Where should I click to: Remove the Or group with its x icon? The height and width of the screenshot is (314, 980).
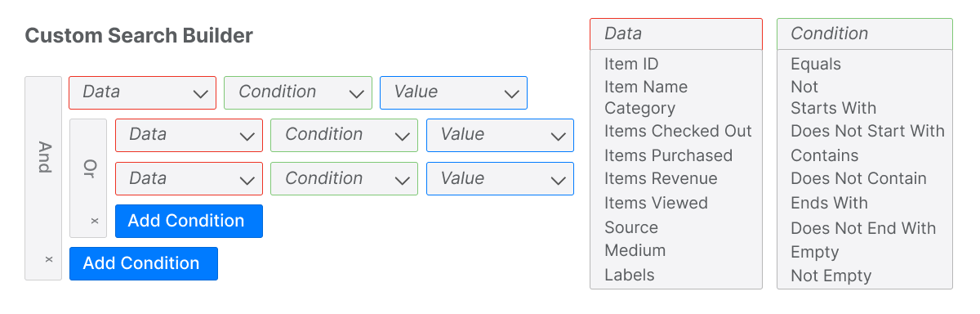[94, 221]
